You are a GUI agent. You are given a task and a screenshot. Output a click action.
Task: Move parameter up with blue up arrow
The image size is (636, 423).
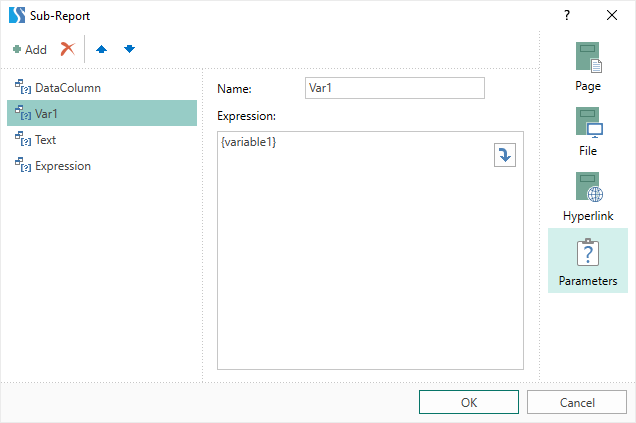pyautogui.click(x=101, y=49)
